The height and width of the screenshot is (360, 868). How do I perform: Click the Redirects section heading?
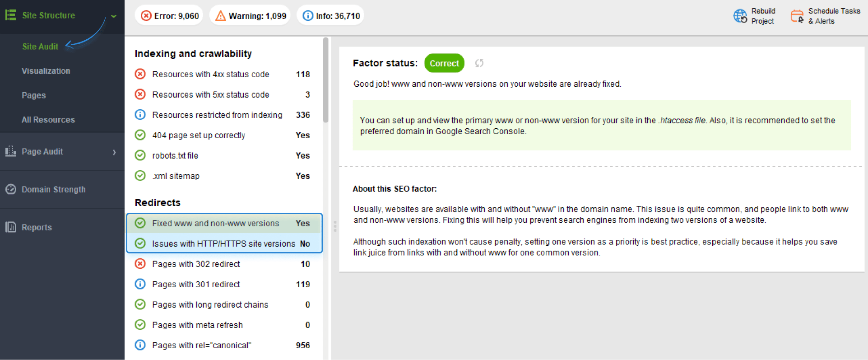(158, 202)
